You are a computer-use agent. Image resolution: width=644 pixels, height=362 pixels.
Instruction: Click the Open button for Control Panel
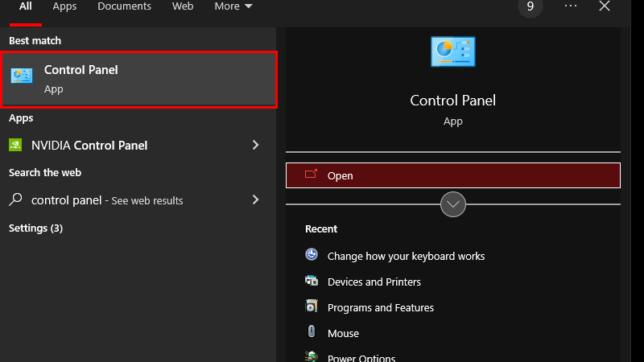[x=453, y=175]
